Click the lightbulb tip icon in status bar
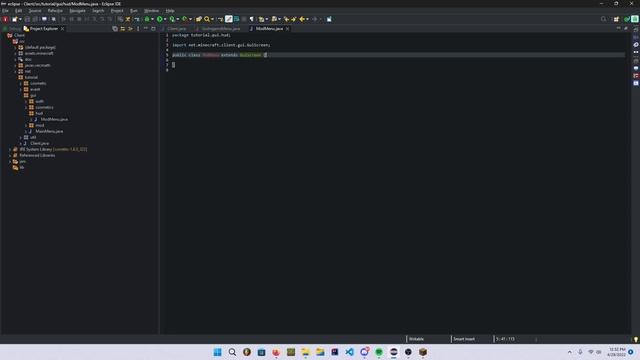Image resolution: width=640 pixels, height=360 pixels. (636, 339)
